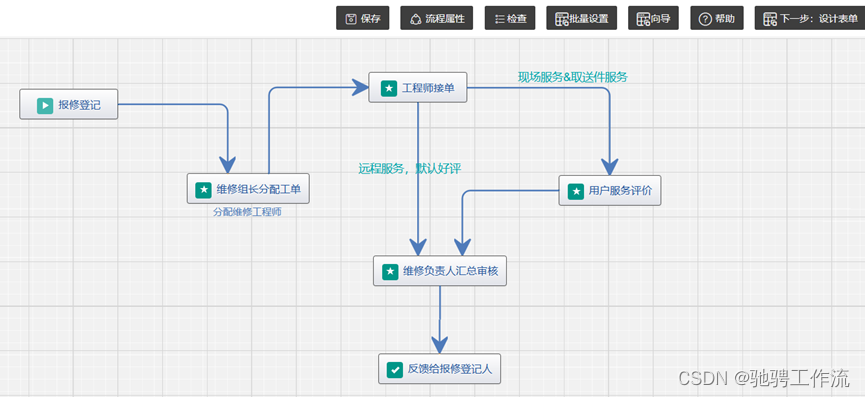Click the 分配维修工程师 label text

[x=247, y=211]
